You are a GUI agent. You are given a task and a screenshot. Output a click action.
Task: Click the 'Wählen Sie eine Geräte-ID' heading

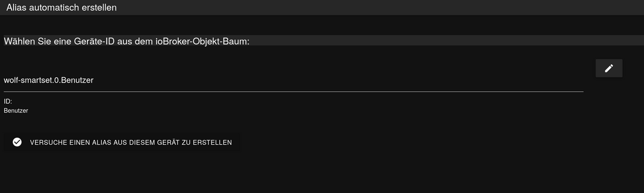[x=127, y=41]
